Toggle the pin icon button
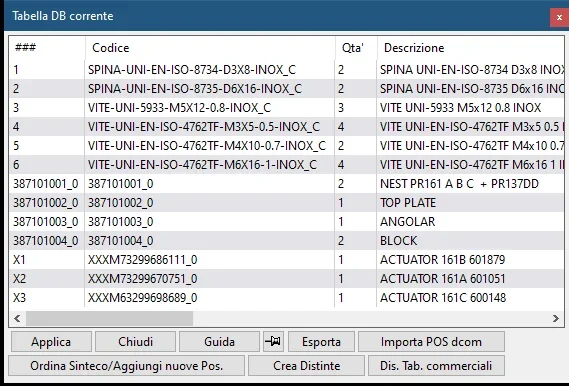This screenshot has width=569, height=386. click(x=273, y=341)
